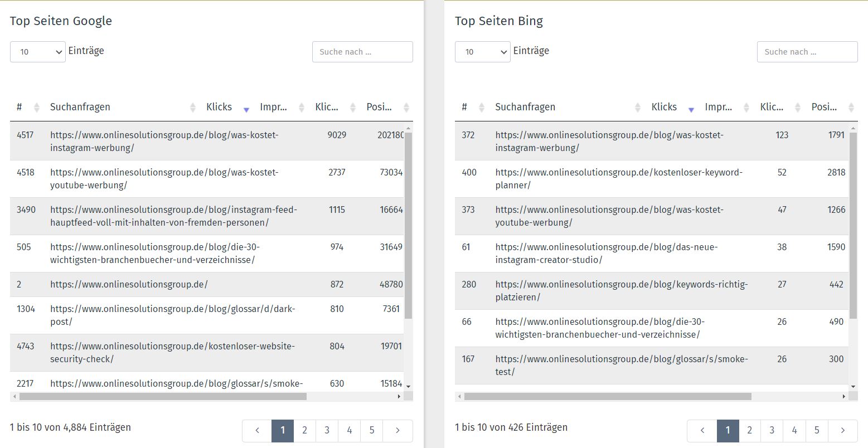
Task: Select Google row was-kostet-instagram-werbung URL
Action: 164,142
